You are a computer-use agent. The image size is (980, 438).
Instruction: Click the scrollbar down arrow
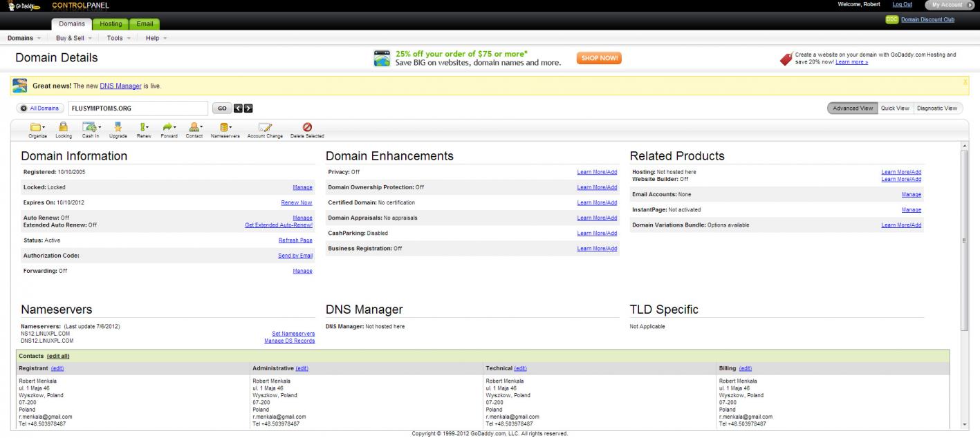(965, 425)
